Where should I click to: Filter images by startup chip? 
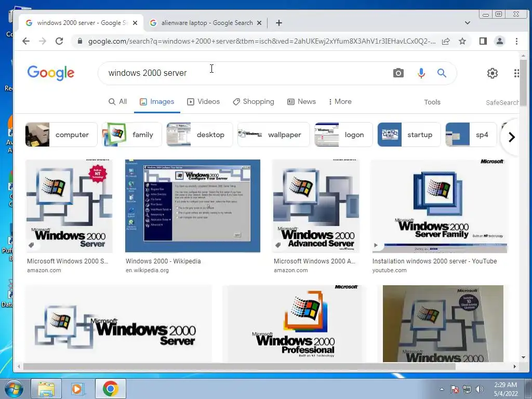tap(409, 135)
